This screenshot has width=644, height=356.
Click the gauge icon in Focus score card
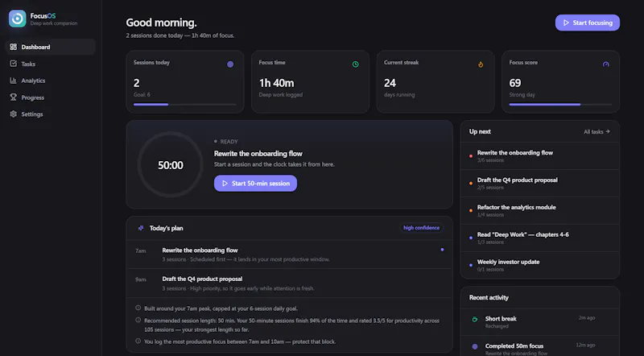pos(606,64)
